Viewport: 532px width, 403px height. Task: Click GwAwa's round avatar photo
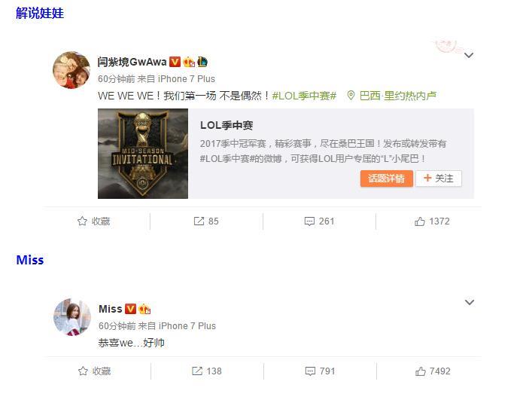(x=71, y=70)
